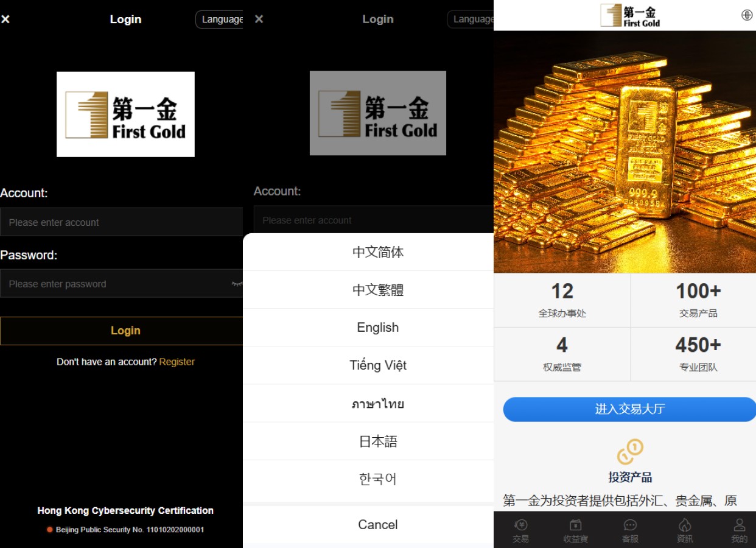Screen dimensions: 756x548
Task: Focus the 'Please enter account' field
Action: click(x=122, y=222)
